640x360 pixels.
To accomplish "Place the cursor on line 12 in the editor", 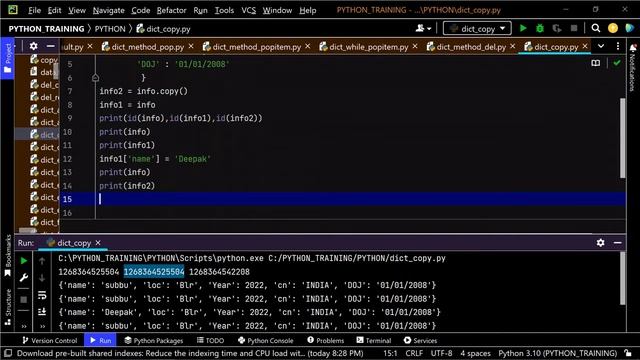I will click(342, 159).
